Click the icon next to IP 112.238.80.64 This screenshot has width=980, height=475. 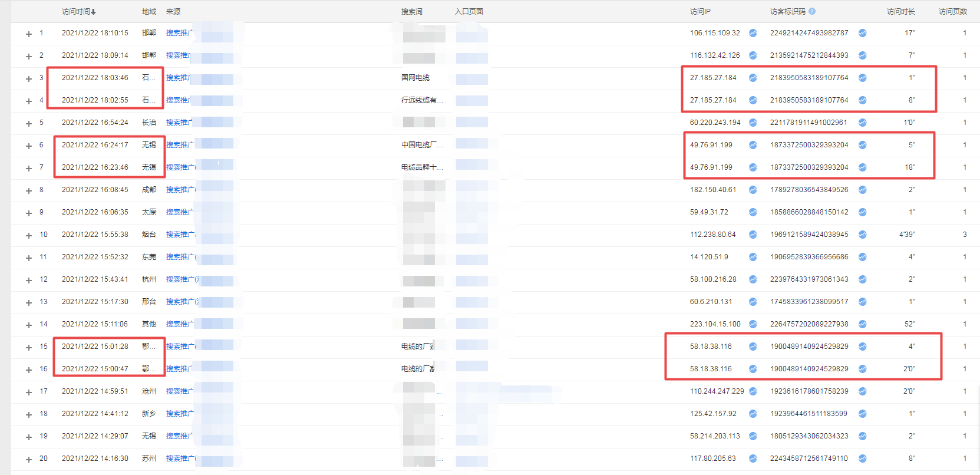753,235
